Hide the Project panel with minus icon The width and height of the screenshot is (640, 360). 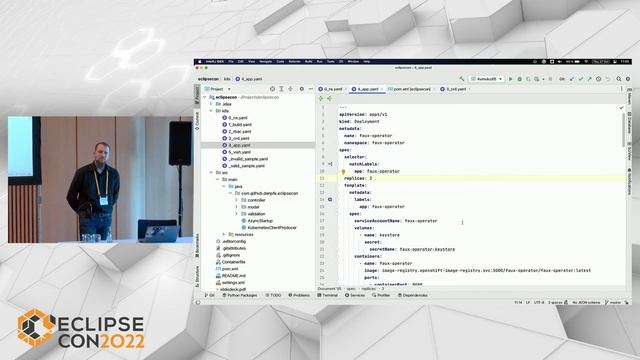(311, 89)
